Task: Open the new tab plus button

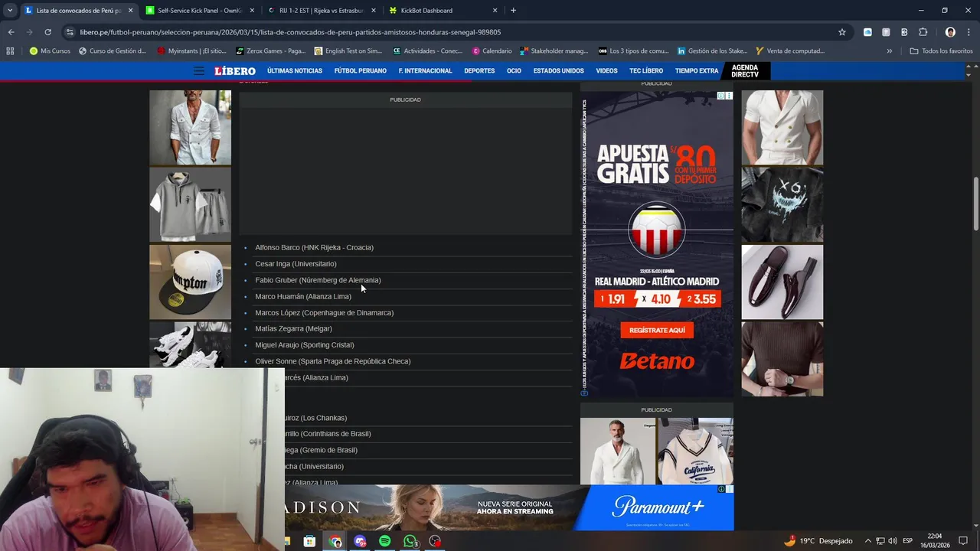Action: coord(513,11)
